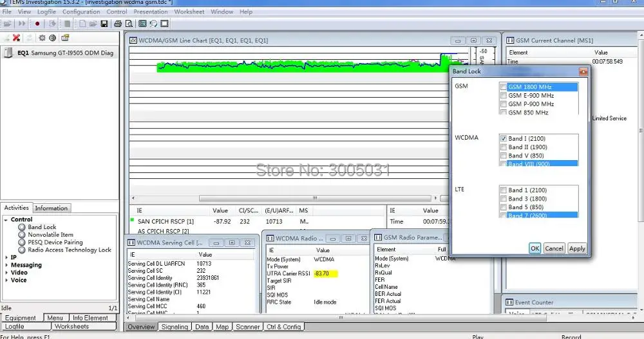Viewport: 644px width, 339px height.
Task: Enable WCDMA Band II (1900) checkbox
Action: pyautogui.click(x=503, y=147)
